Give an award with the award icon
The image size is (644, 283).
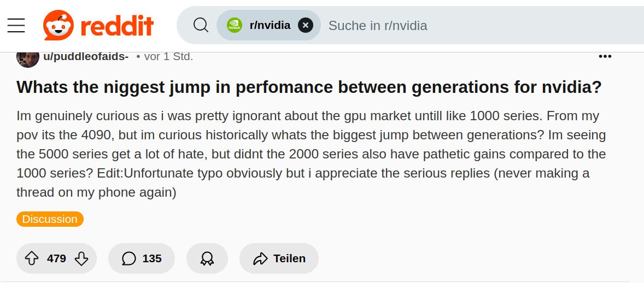(x=207, y=258)
